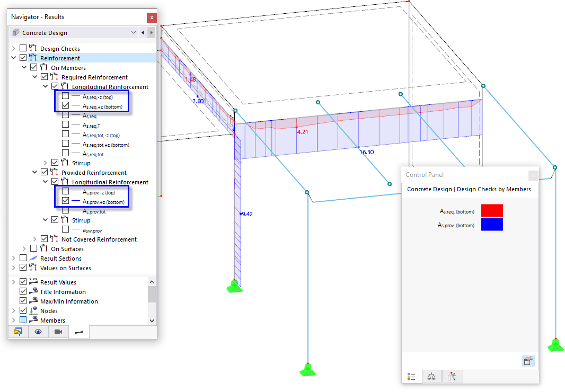Click the On Members tree icon

click(x=43, y=67)
